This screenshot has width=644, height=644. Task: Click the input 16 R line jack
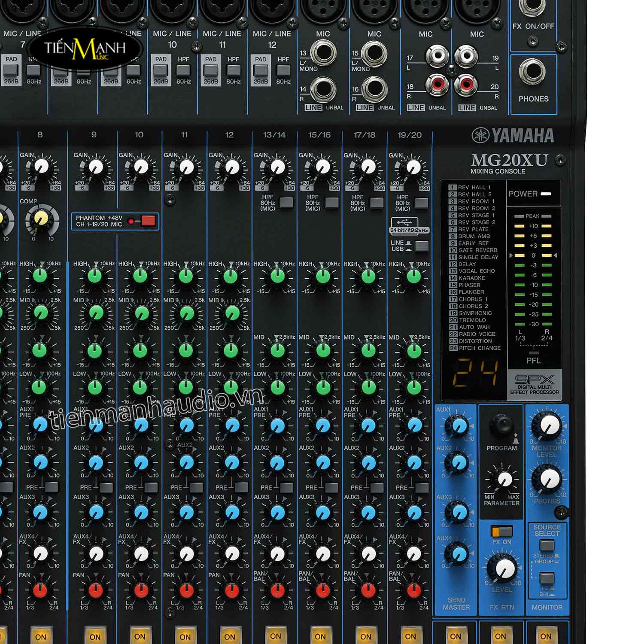point(374,89)
